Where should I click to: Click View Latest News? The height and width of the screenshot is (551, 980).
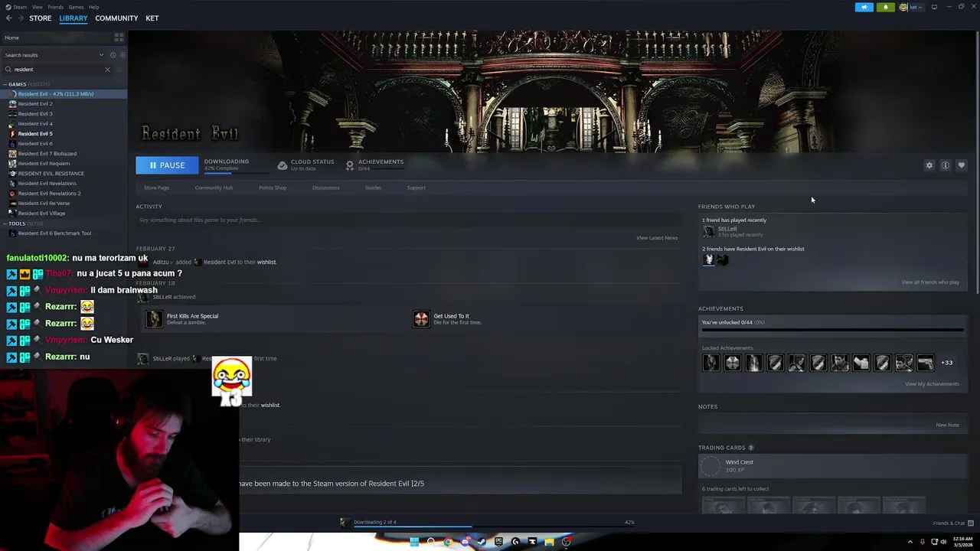pos(657,238)
